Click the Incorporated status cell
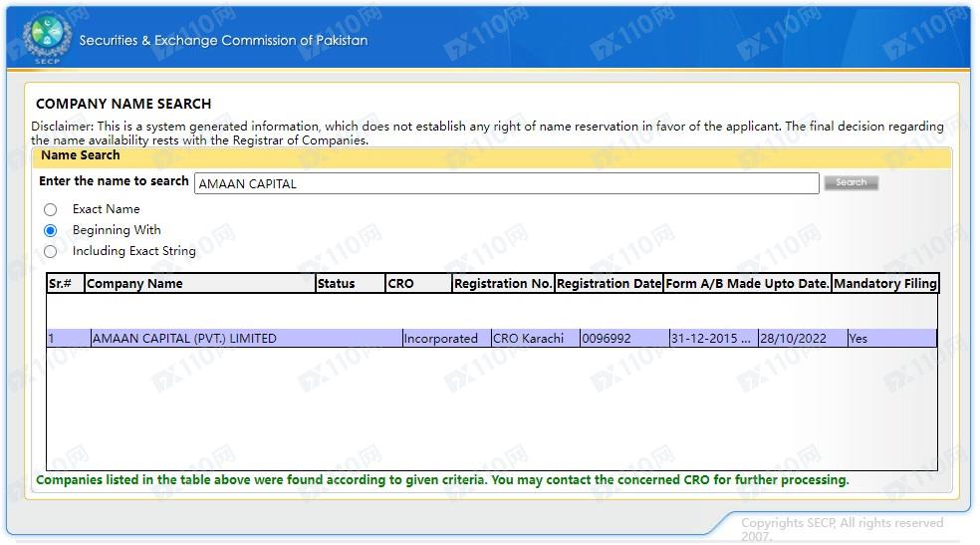The width and height of the screenshot is (980, 545). (x=440, y=339)
